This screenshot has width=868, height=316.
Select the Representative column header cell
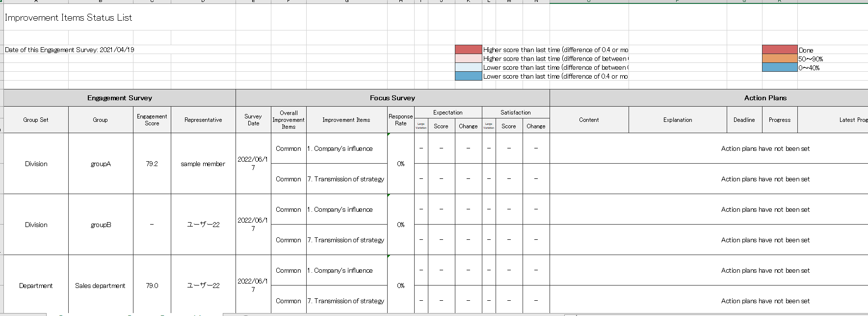203,120
